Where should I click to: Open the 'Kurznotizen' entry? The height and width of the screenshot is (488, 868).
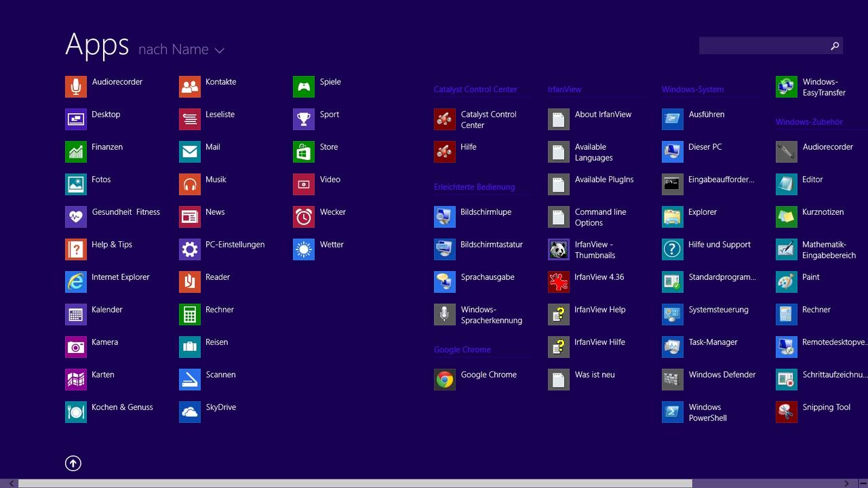pyautogui.click(x=810, y=217)
